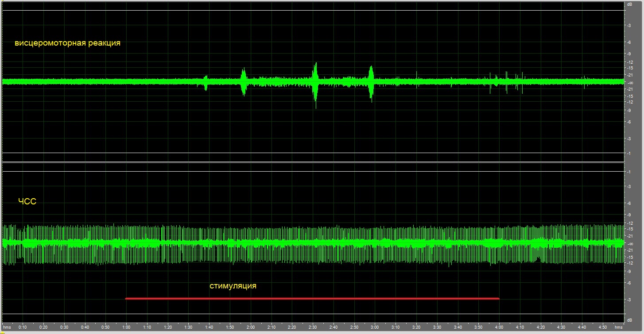Click the 2:00 mark on the time ruler

[x=251, y=327]
